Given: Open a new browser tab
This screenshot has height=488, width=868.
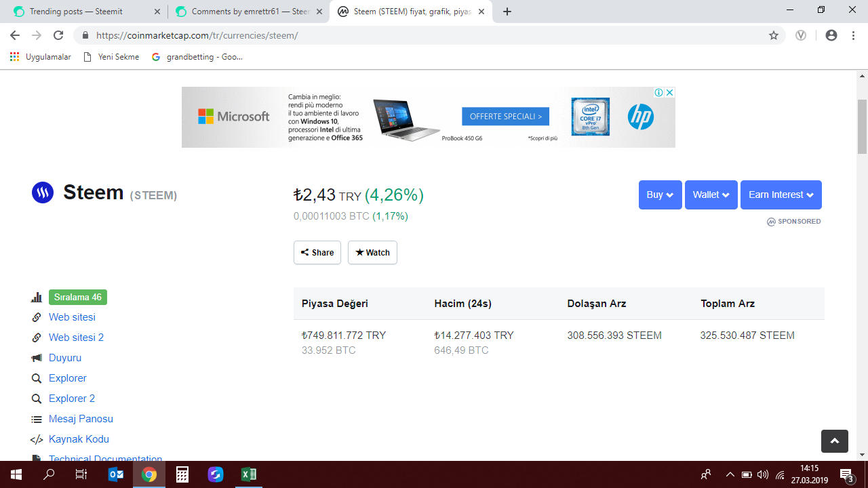Looking at the screenshot, I should tap(507, 12).
